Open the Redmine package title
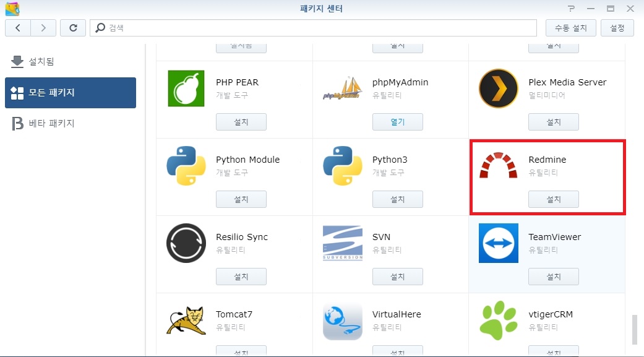Image resolution: width=644 pixels, height=357 pixels. pos(547,160)
